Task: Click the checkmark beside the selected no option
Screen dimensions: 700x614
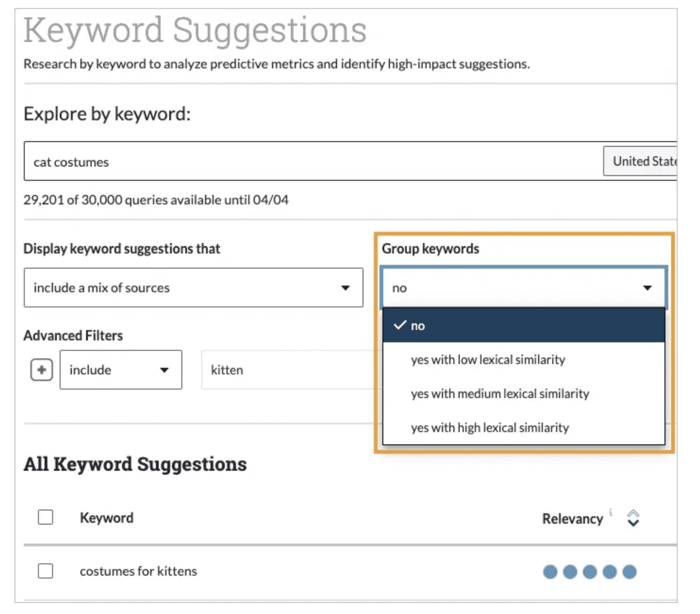Action: [x=399, y=325]
